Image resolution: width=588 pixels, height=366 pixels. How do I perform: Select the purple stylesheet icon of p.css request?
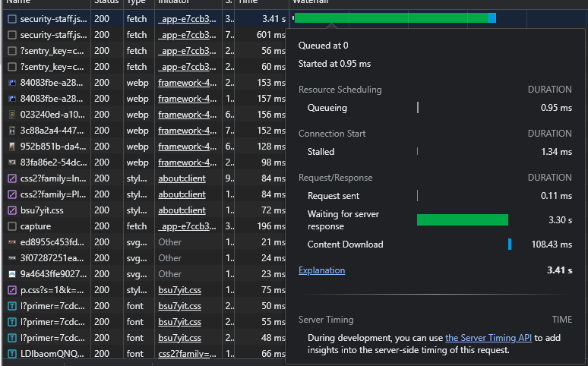coord(11,290)
